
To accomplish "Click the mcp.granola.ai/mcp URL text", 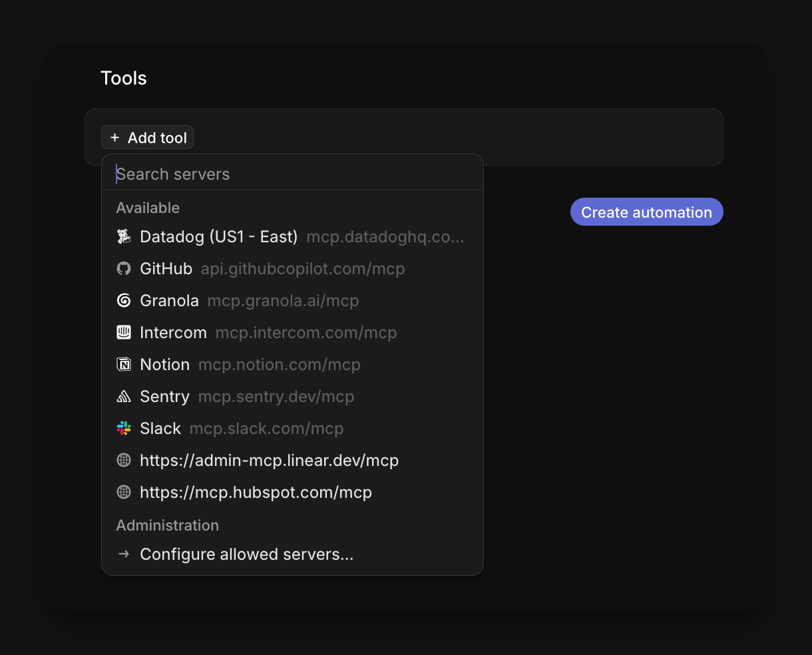I will [x=284, y=301].
